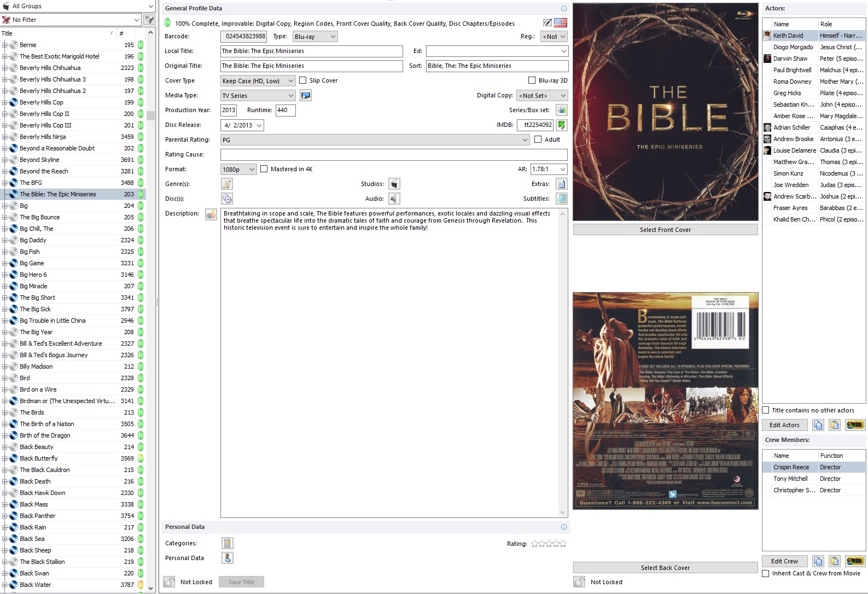
Task: Open the Reg. dropdown
Action: tap(554, 37)
